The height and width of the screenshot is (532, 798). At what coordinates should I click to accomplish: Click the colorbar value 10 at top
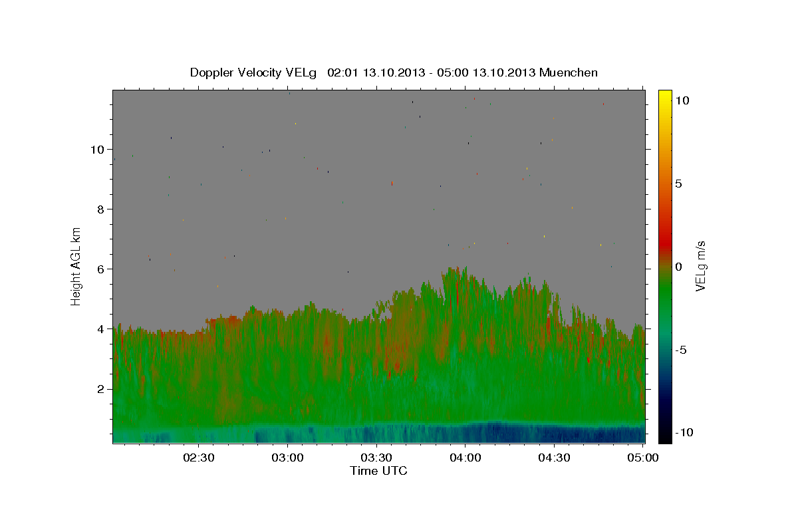pyautogui.click(x=682, y=100)
